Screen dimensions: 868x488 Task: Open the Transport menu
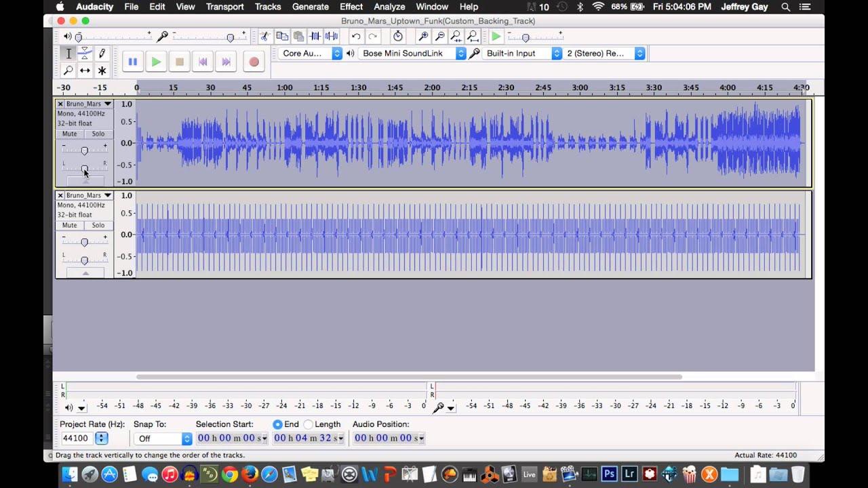[225, 7]
